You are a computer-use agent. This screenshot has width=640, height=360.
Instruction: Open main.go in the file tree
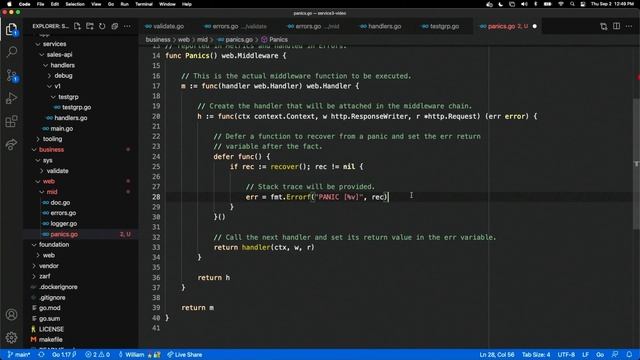click(62, 129)
